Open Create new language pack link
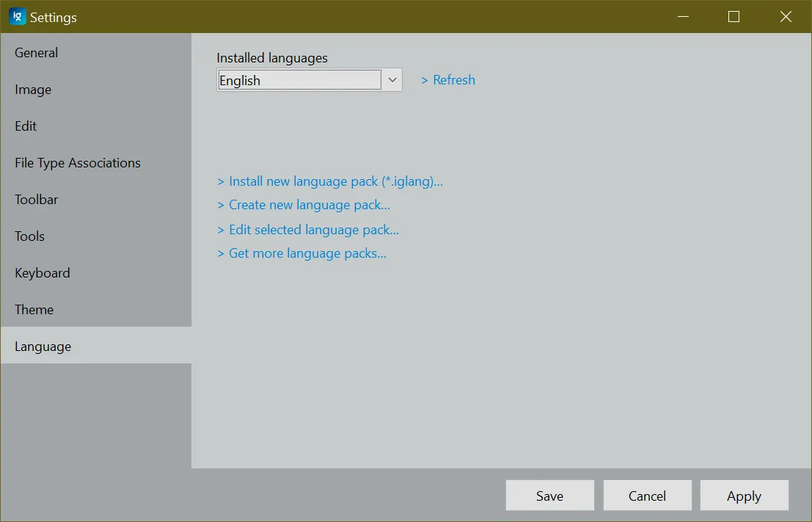 (304, 205)
